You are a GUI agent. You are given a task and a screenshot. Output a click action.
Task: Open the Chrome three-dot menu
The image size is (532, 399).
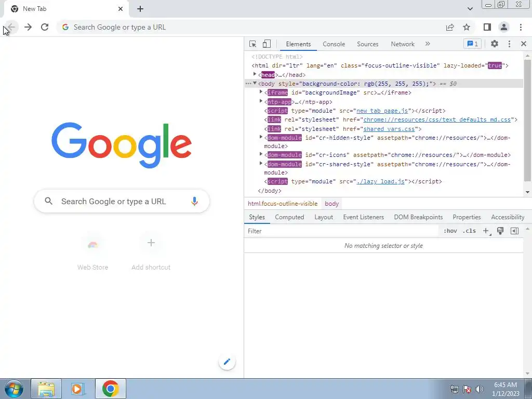pos(521,27)
